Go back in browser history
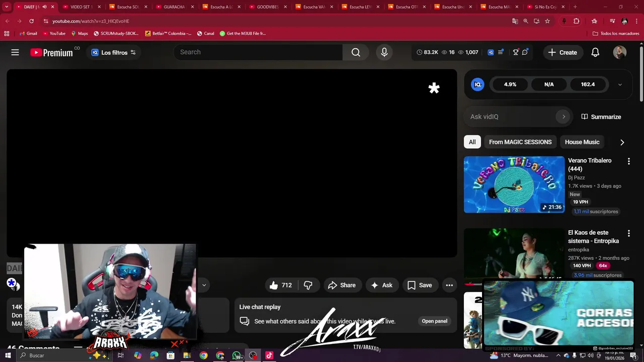This screenshot has width=644, height=362. coord(7,21)
